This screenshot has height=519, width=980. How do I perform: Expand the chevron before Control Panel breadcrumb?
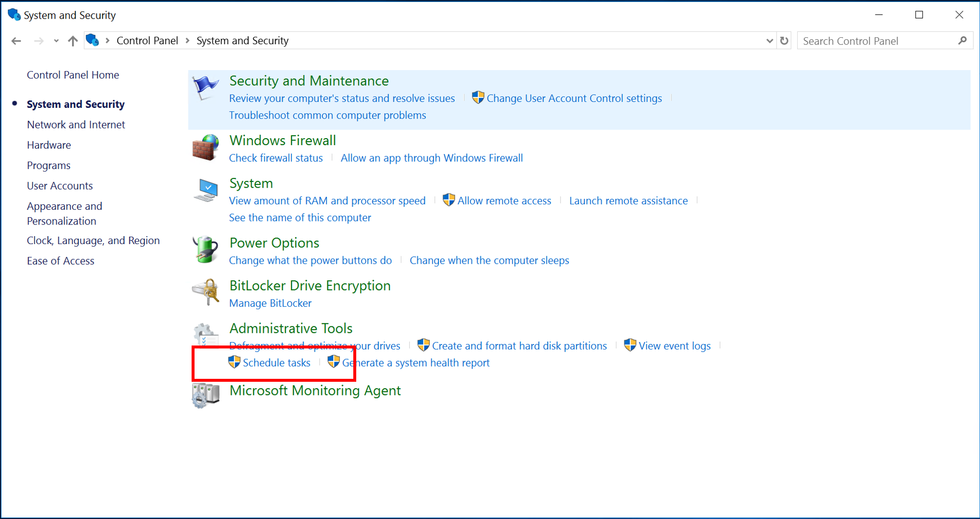(x=107, y=41)
